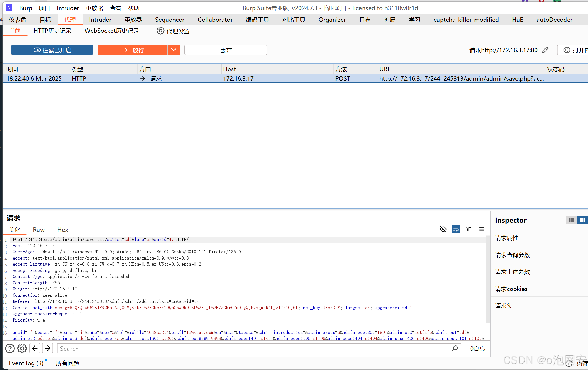588x370 pixels.
Task: Click the proxy settings gear icon
Action: tap(160, 31)
